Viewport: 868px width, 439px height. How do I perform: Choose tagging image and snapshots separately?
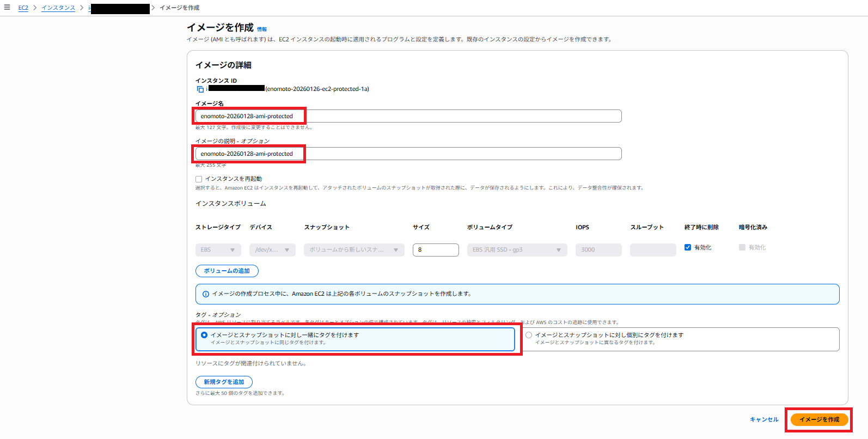[x=529, y=335]
